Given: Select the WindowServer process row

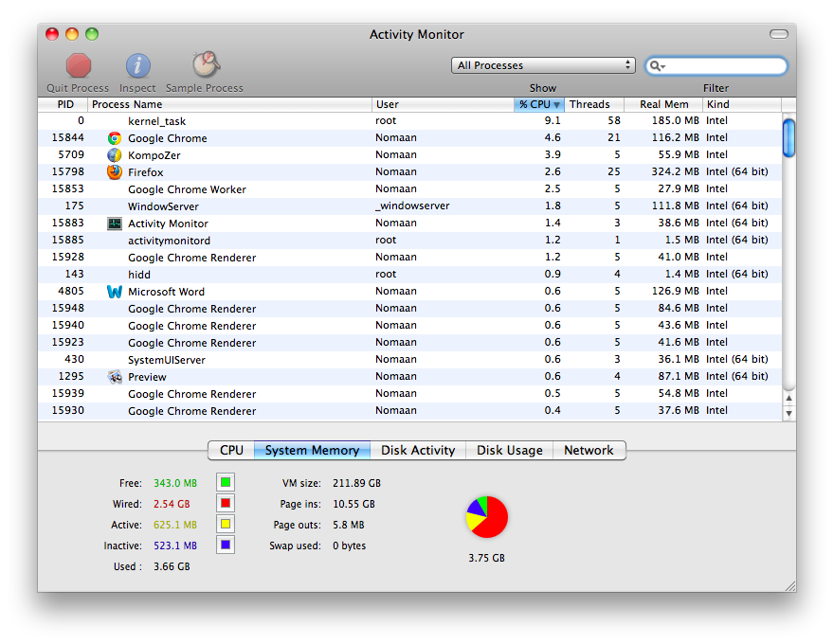Looking at the screenshot, I should 409,206.
